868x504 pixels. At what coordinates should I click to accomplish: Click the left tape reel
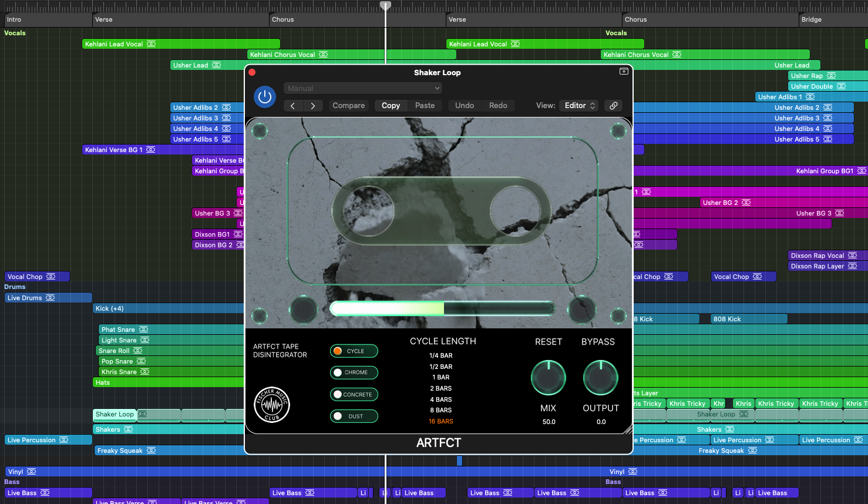click(369, 211)
